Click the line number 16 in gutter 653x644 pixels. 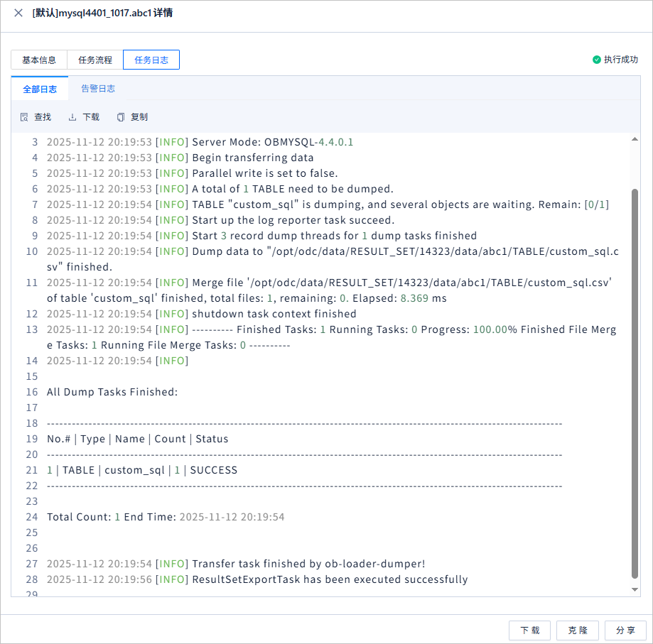tap(32, 392)
